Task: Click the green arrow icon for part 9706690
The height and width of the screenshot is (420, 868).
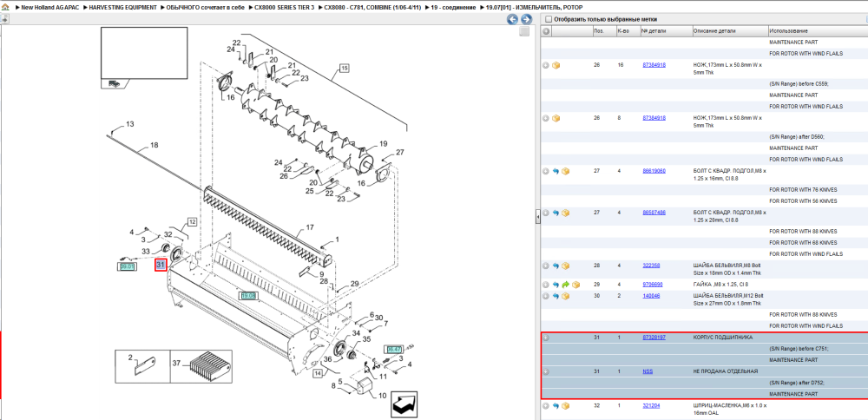Action: (x=566, y=285)
